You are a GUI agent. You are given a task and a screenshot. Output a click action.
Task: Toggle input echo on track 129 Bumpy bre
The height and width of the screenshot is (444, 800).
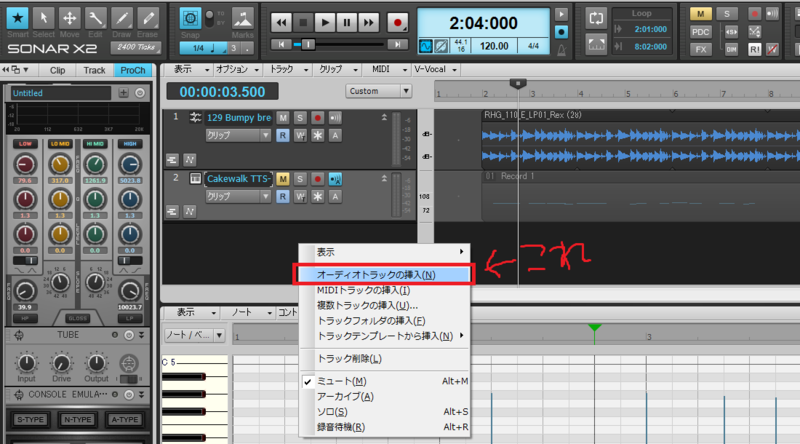coord(335,118)
